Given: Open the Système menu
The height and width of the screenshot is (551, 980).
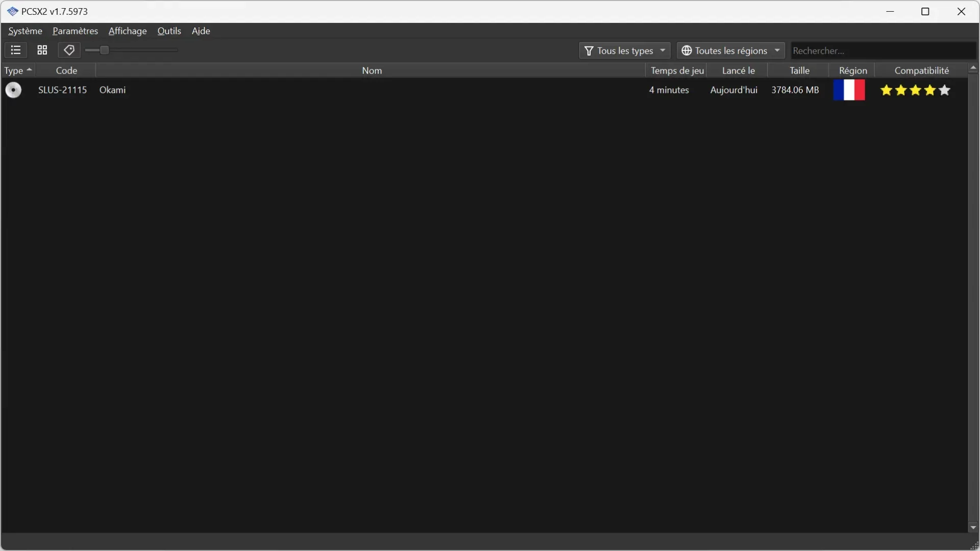Looking at the screenshot, I should (25, 31).
